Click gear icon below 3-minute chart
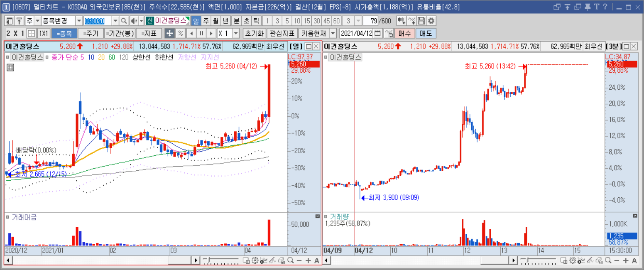 (x=573, y=260)
